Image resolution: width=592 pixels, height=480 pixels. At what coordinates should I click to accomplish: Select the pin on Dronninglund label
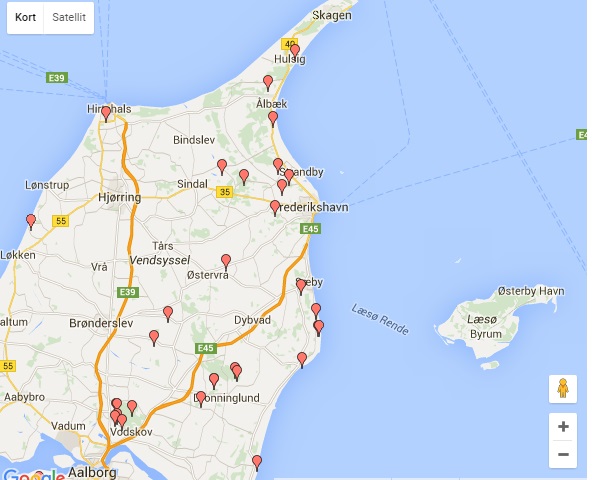click(x=201, y=399)
